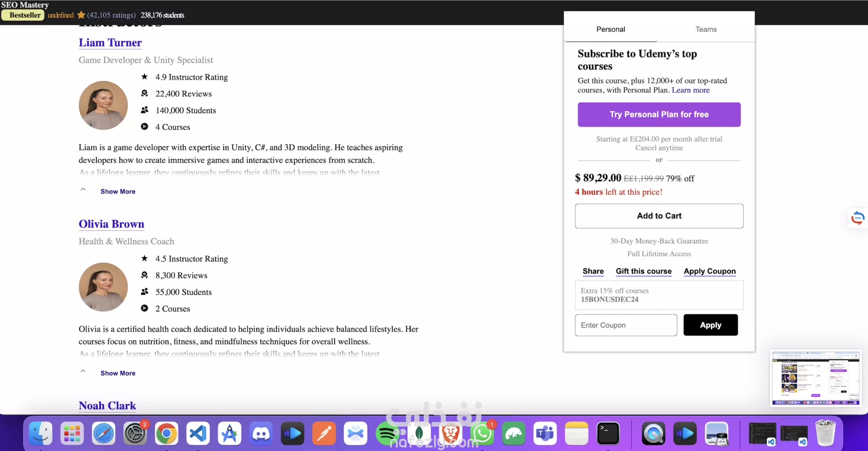Click Try Personal Plan for free
The image size is (868, 451).
coord(659,115)
